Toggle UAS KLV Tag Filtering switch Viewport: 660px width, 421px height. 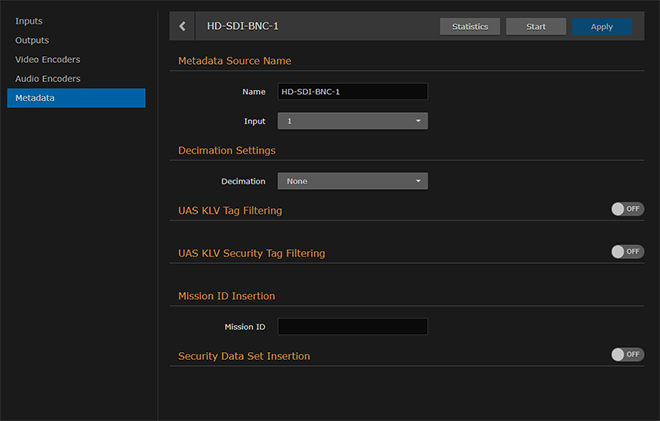pyautogui.click(x=628, y=209)
